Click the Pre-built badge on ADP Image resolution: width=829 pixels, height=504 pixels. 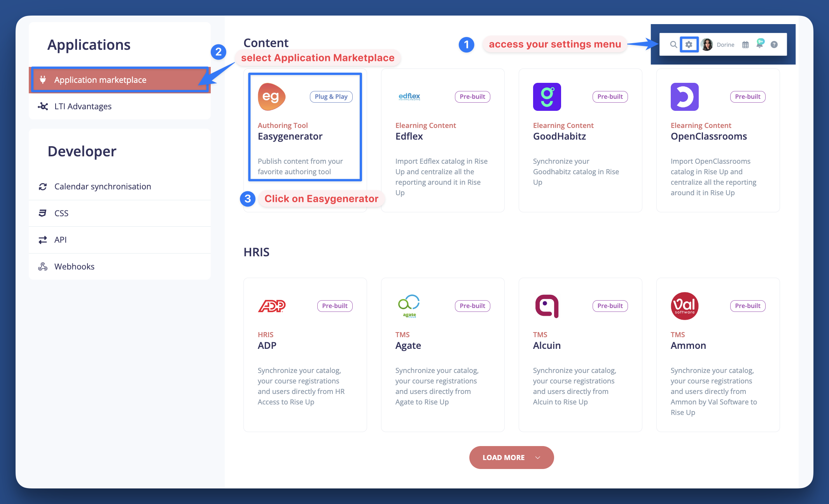(335, 306)
